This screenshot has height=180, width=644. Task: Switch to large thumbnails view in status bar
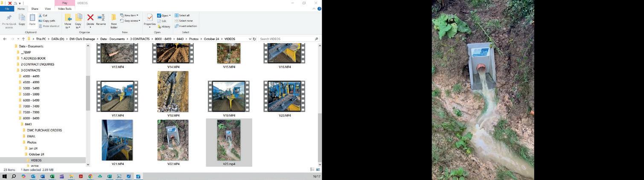[318, 169]
